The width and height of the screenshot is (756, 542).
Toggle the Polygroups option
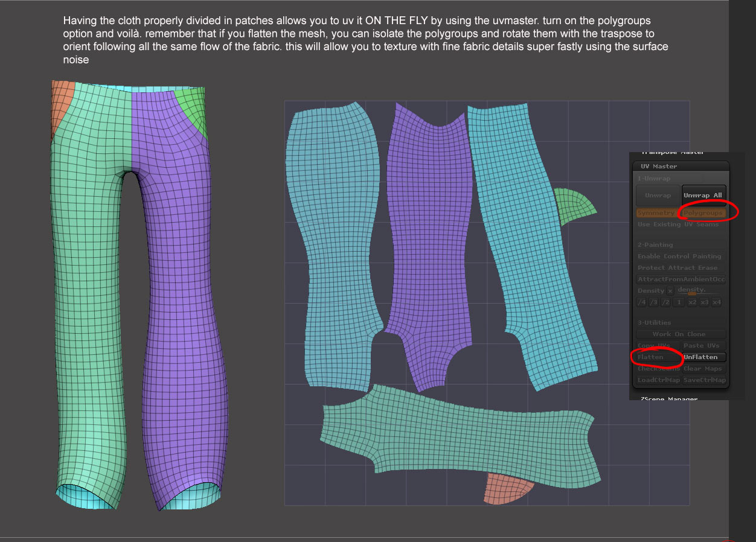703,213
